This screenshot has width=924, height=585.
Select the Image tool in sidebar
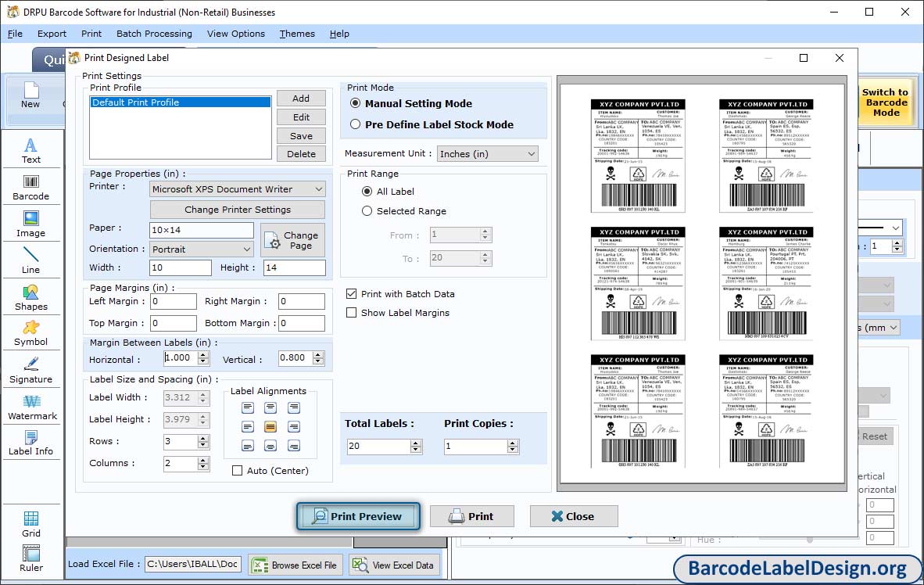[x=30, y=224]
